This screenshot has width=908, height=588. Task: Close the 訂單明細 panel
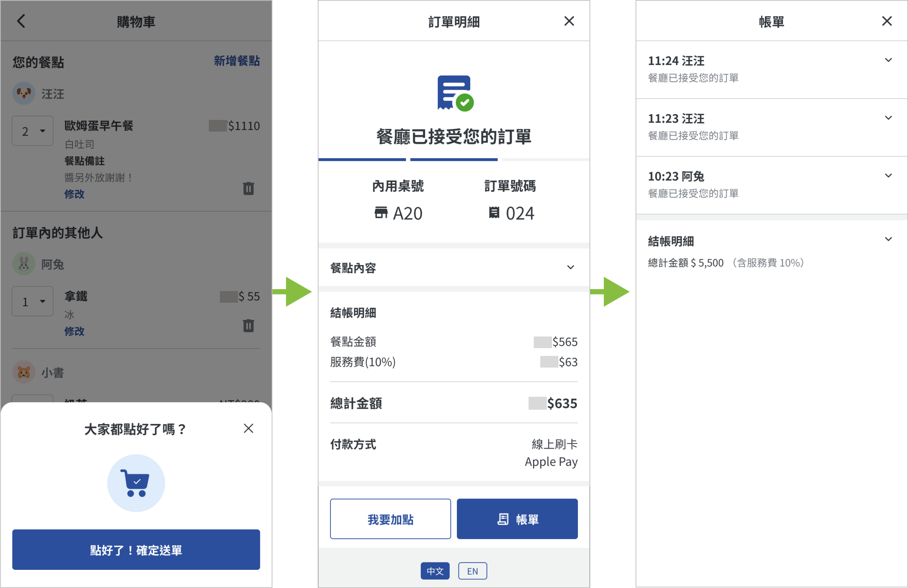(569, 21)
